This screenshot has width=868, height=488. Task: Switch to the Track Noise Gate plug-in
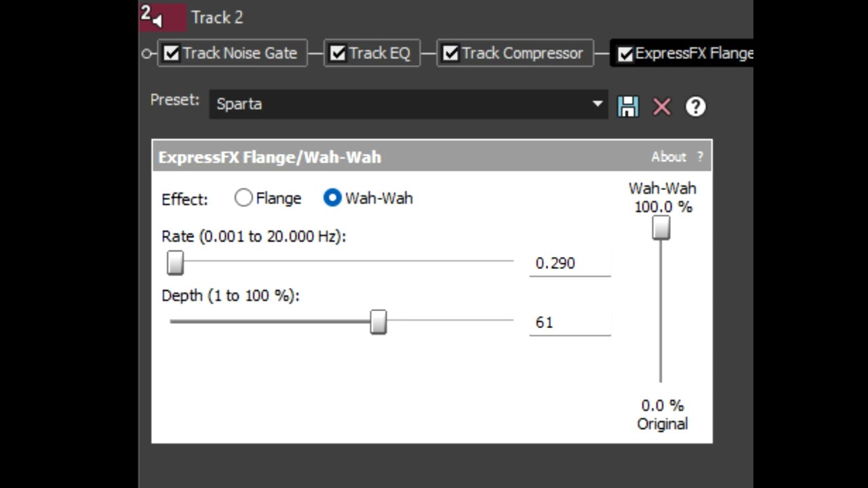point(240,54)
